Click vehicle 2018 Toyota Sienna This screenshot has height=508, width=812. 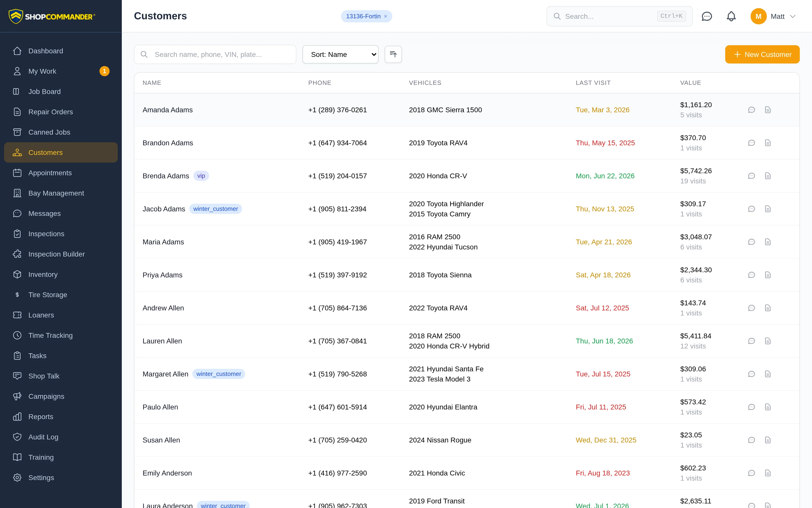440,275
